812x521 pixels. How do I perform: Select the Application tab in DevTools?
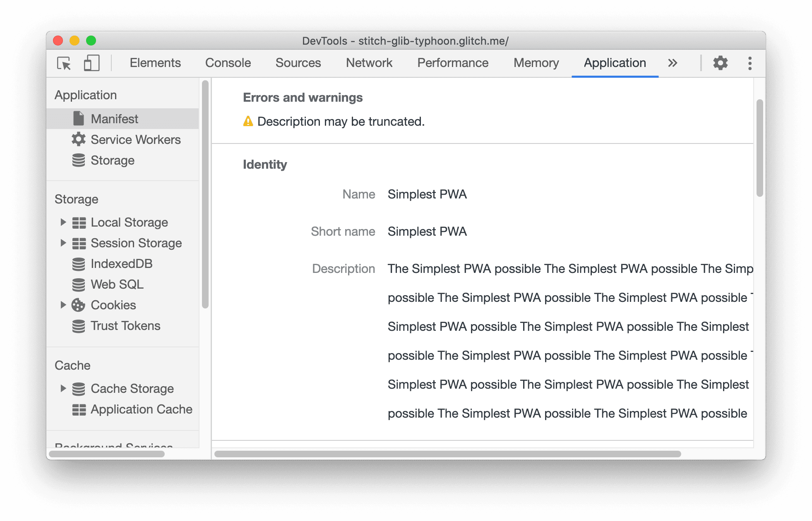tap(614, 62)
